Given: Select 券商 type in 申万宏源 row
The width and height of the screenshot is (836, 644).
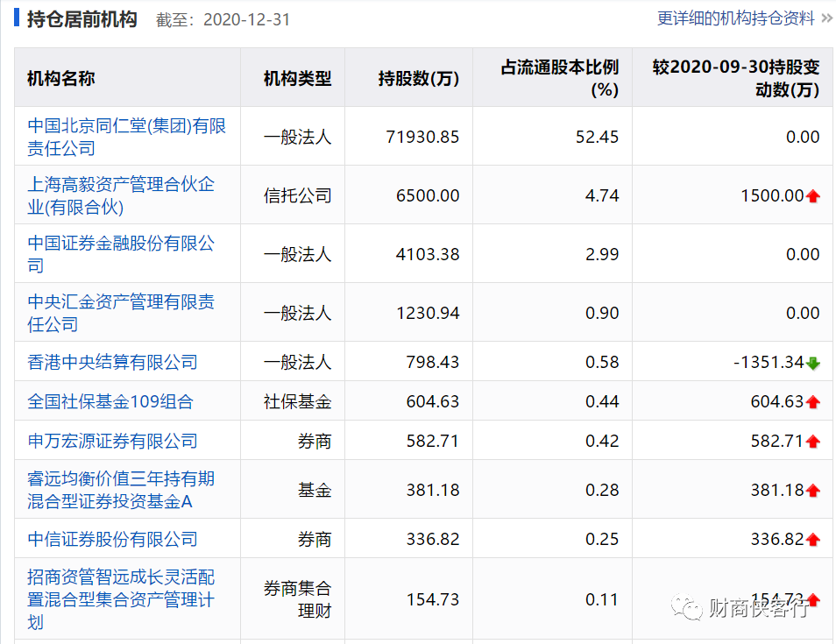Looking at the screenshot, I should 315,441.
